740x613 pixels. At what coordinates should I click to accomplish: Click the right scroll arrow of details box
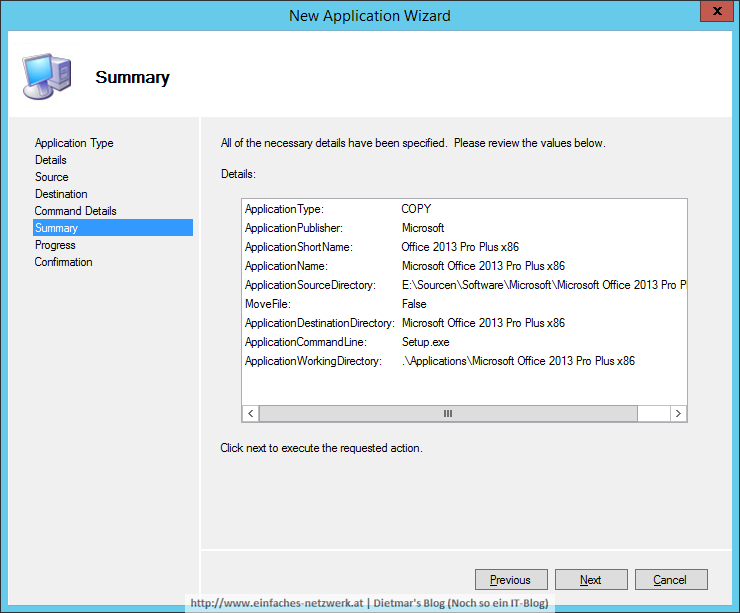678,413
